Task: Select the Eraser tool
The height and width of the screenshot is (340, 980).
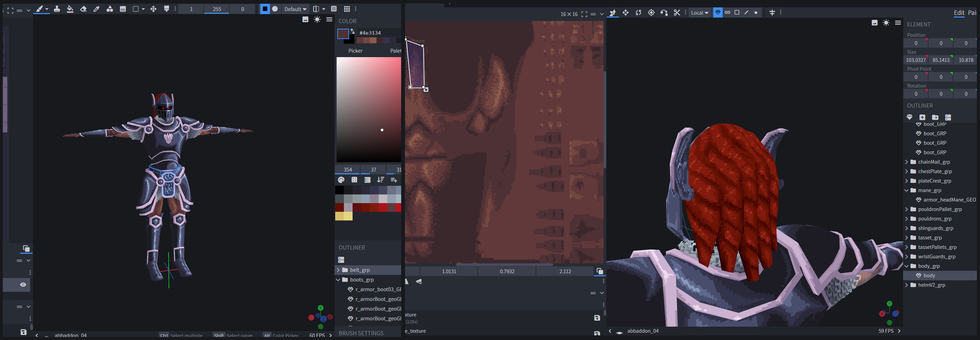Action: (83, 9)
